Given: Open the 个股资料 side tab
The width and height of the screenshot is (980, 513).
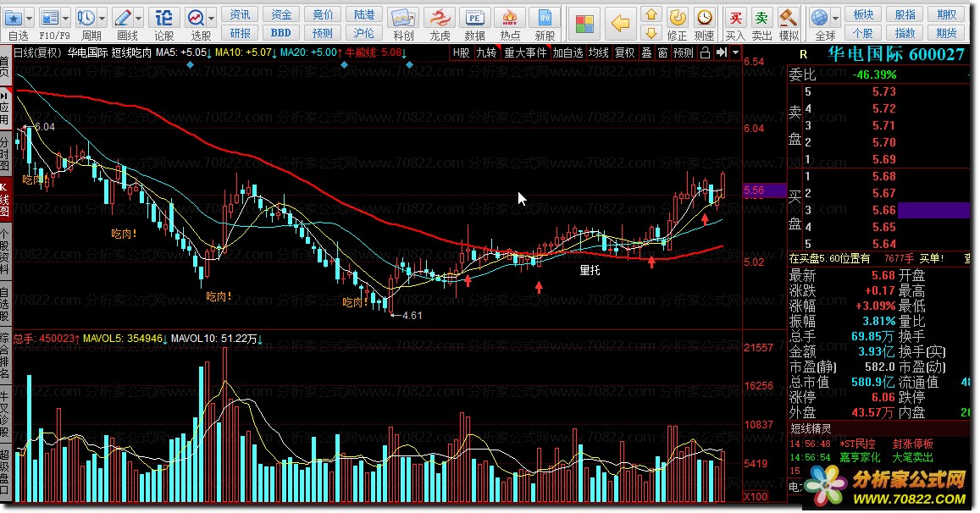Looking at the screenshot, I should pos(4,251).
